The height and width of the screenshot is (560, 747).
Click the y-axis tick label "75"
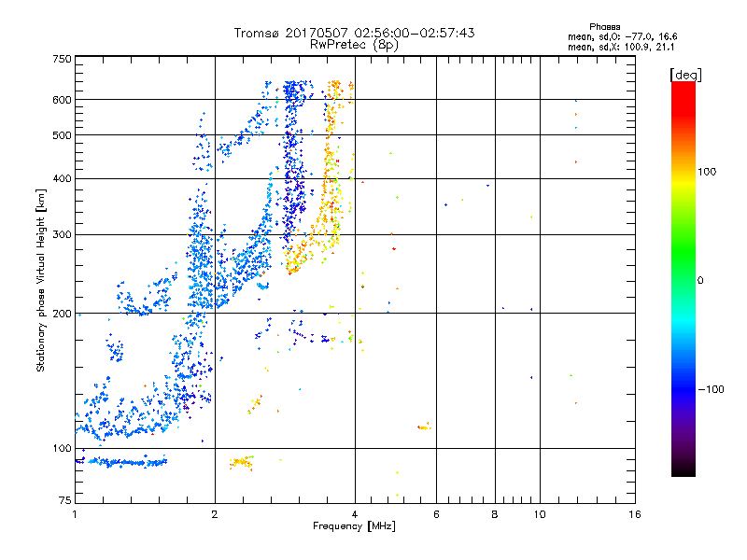click(x=65, y=500)
